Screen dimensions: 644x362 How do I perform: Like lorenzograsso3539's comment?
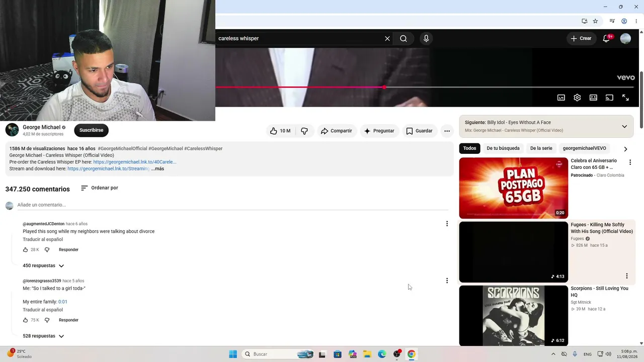point(25,320)
